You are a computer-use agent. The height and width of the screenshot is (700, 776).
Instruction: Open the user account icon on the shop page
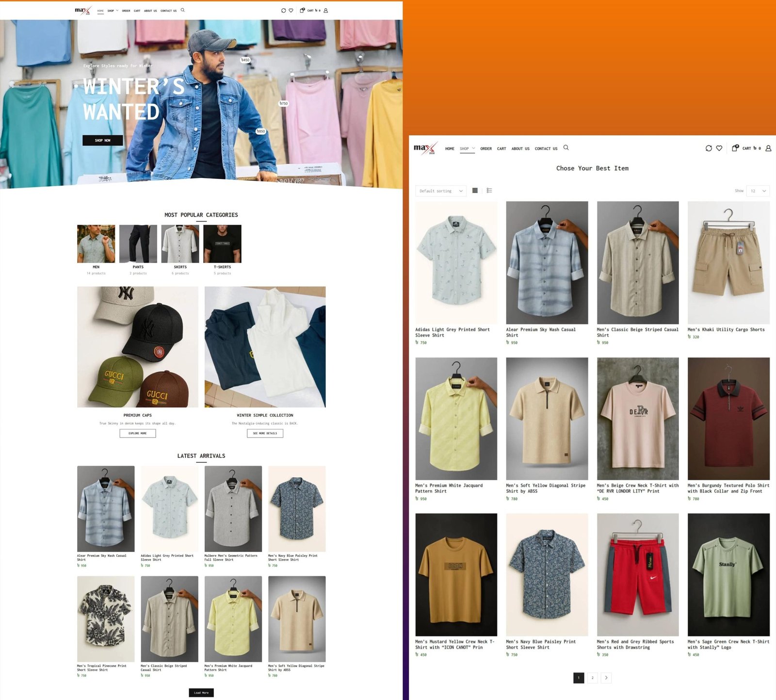tap(768, 148)
